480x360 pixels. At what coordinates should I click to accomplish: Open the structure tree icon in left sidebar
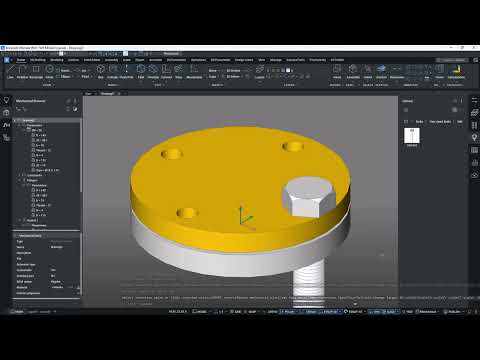6,137
